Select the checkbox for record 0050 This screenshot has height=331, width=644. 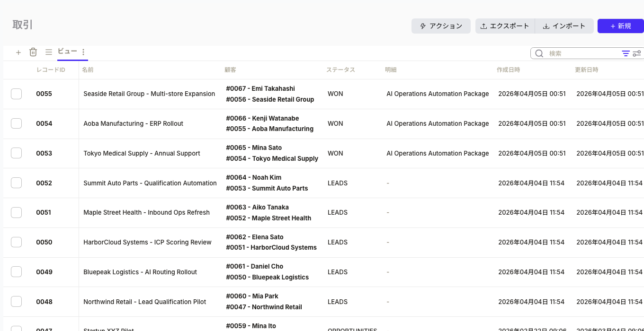point(17,242)
